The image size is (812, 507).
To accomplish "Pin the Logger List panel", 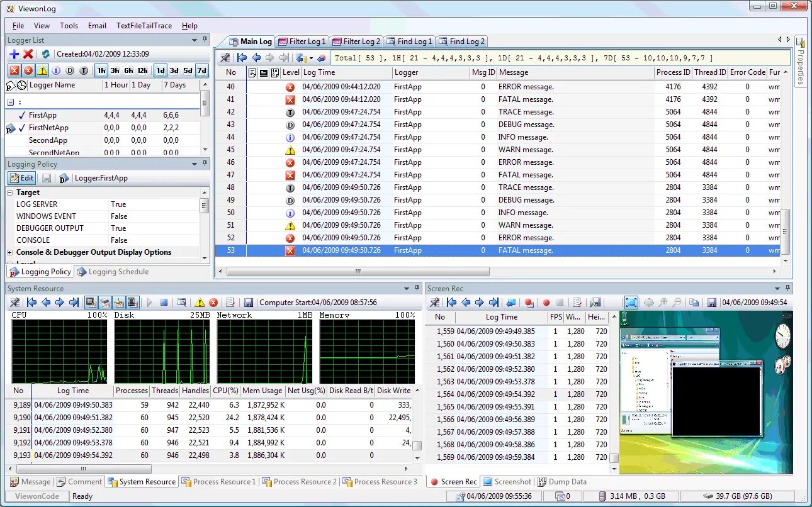I will point(205,40).
